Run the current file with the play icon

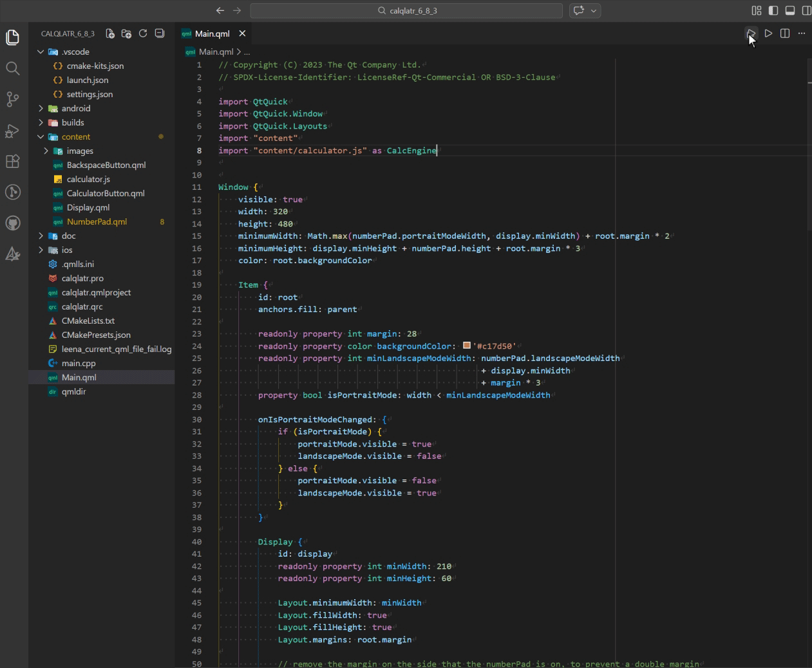pyautogui.click(x=768, y=33)
